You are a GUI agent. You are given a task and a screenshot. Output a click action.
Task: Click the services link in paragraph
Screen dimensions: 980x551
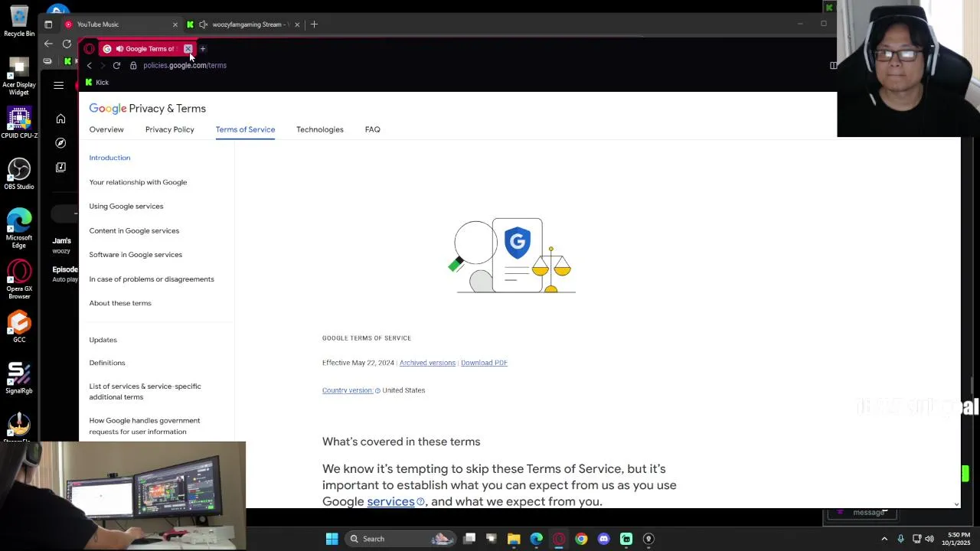click(390, 501)
